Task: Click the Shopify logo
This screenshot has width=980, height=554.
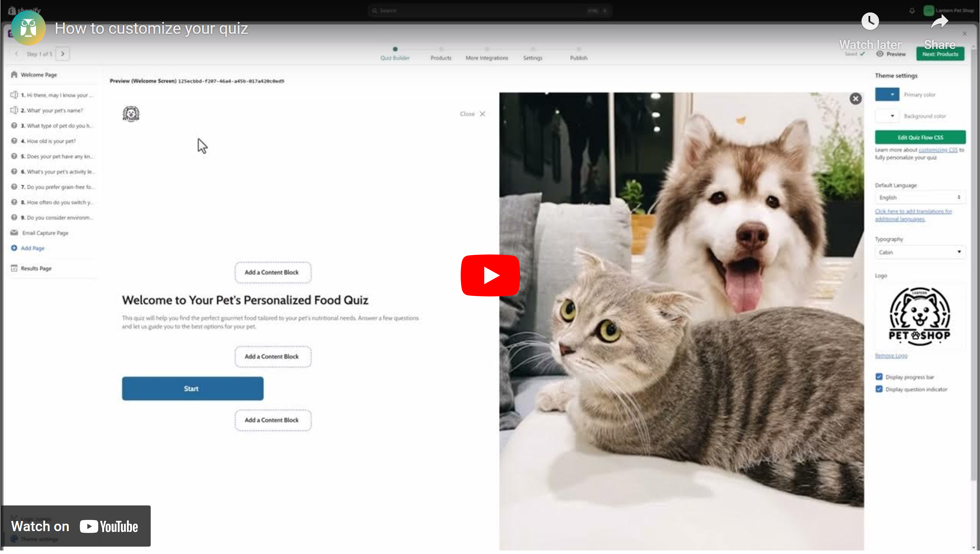Action: pos(24,10)
